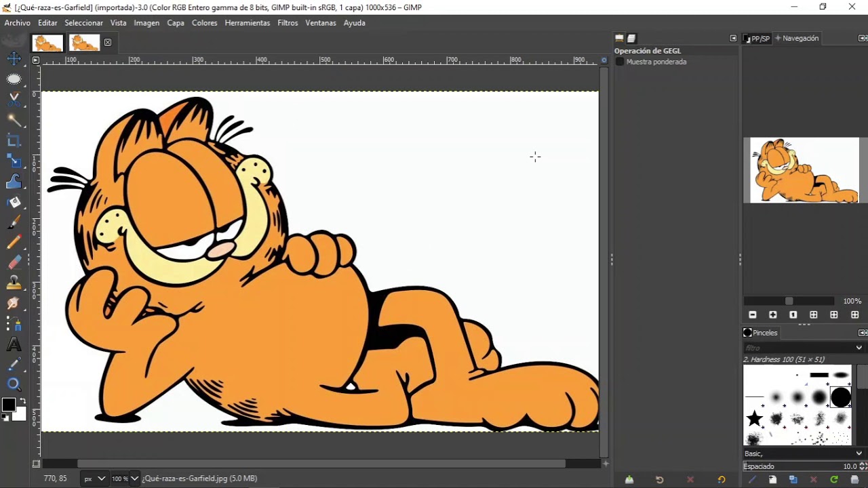Switch to the second Garfield image tab
The image size is (868, 488).
(84, 43)
